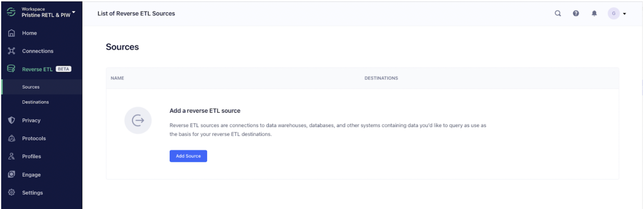Open the user account dropdown arrow
This screenshot has height=209, width=644.
pos(624,14)
